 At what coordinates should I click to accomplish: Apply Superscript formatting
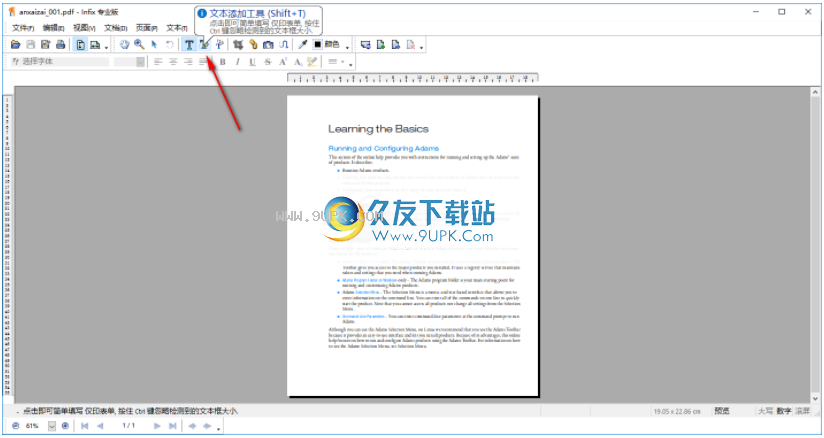pyautogui.click(x=283, y=62)
